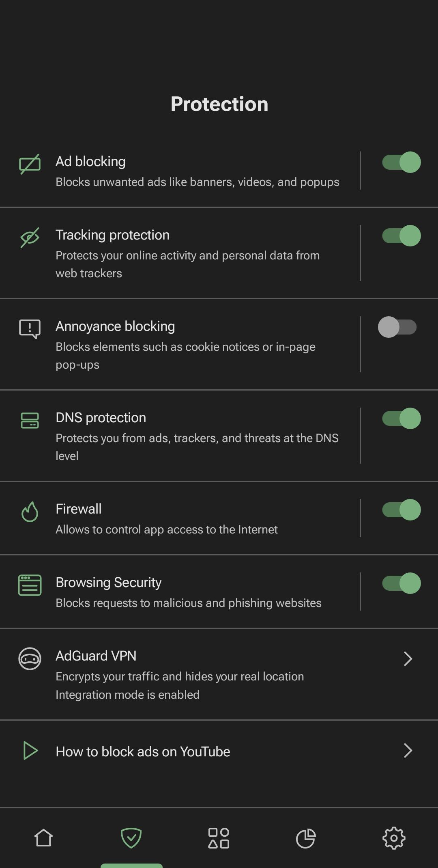The width and height of the screenshot is (438, 868).
Task: Expand How to block ads on YouTube chevron
Action: coord(408,751)
